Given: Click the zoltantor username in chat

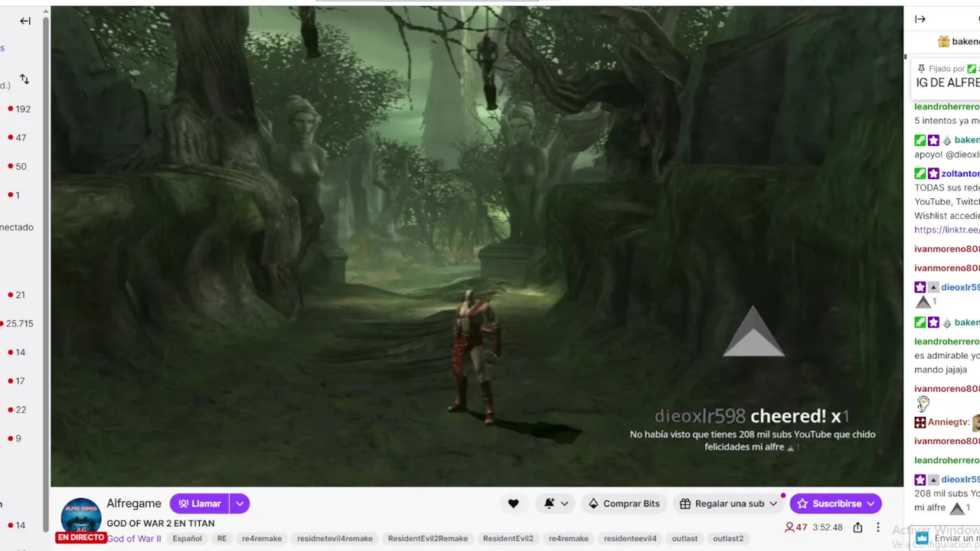Looking at the screenshot, I should point(961,174).
